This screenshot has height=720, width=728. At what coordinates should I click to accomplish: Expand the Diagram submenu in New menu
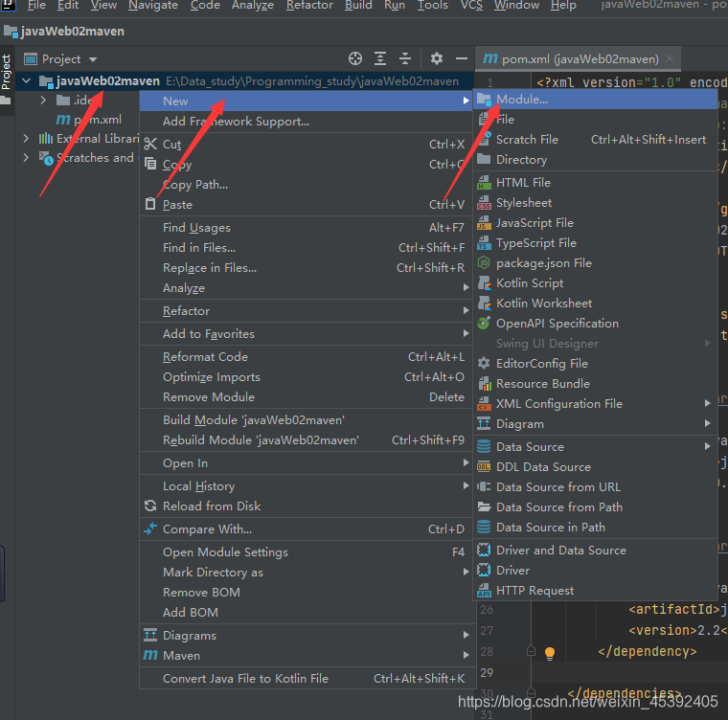[595, 424]
